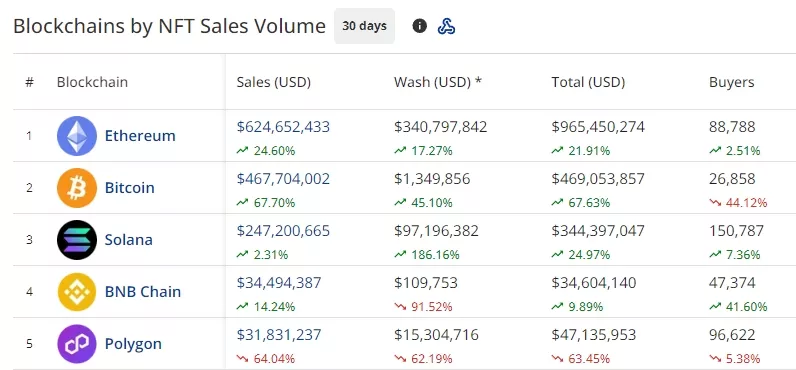Open the Polygon blockchain link
The image size is (796, 370).
coord(133,344)
